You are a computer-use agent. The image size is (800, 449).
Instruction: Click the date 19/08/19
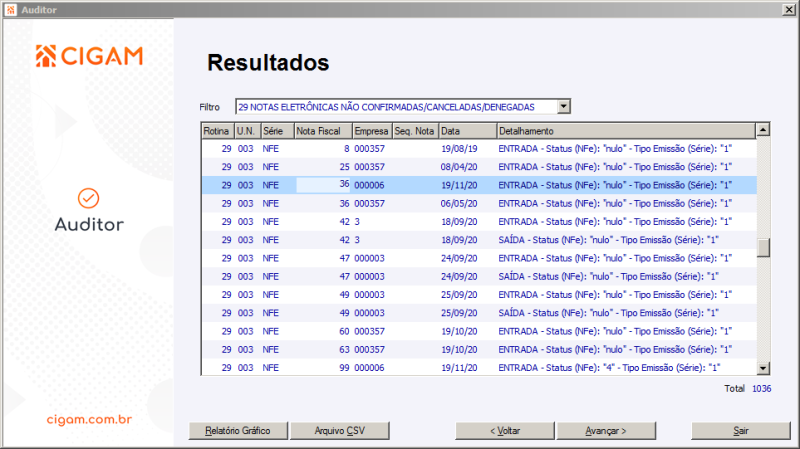pyautogui.click(x=459, y=148)
